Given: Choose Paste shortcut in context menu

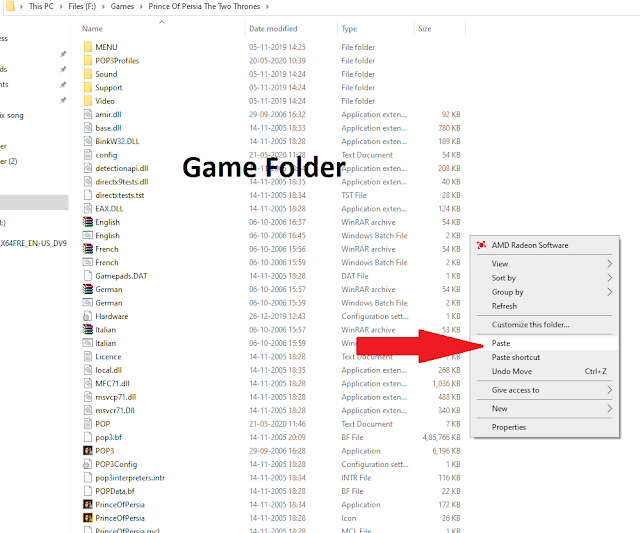Looking at the screenshot, I should click(x=545, y=357).
